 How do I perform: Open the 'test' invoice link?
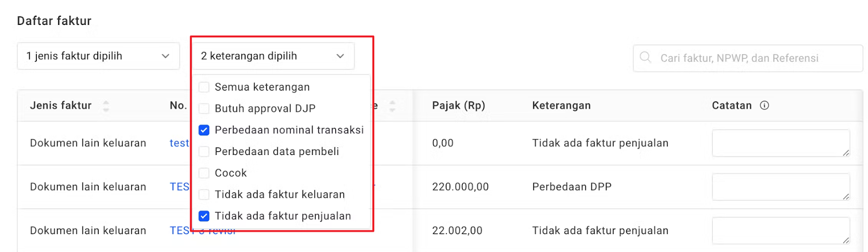click(x=179, y=143)
